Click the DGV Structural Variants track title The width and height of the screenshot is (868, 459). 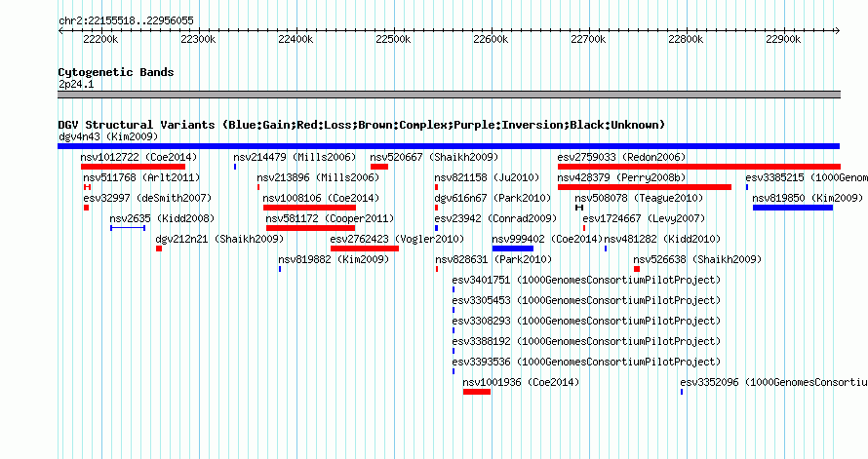pos(362,125)
